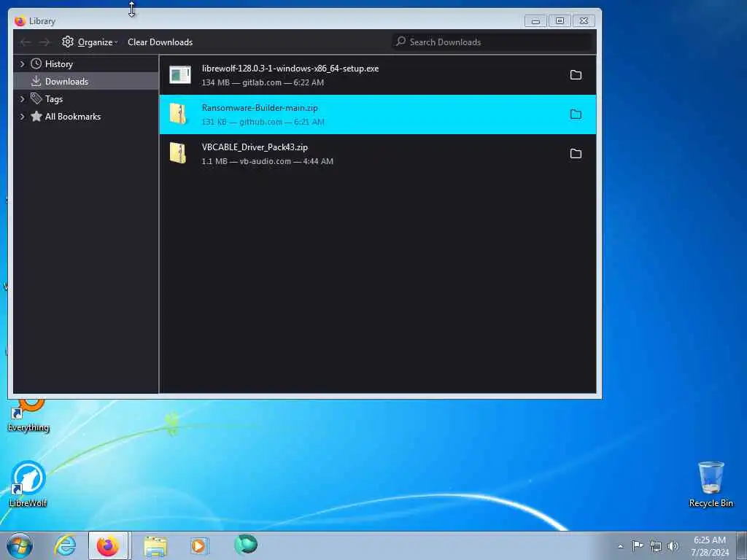This screenshot has width=747, height=560.
Task: Expand the History tree node
Action: (22, 64)
